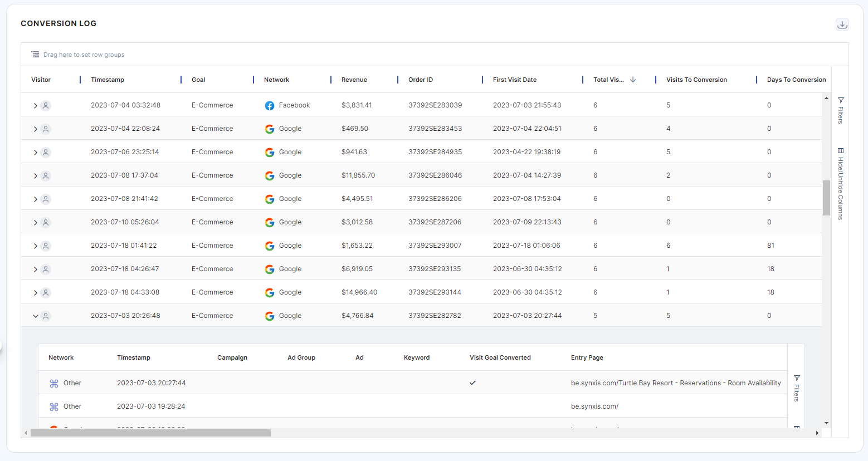Open the Hide/Unhide Columns side panel
This screenshot has width=868, height=461.
[x=840, y=184]
